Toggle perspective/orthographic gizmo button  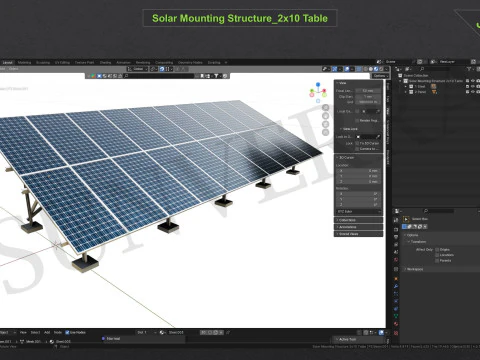click(x=326, y=132)
